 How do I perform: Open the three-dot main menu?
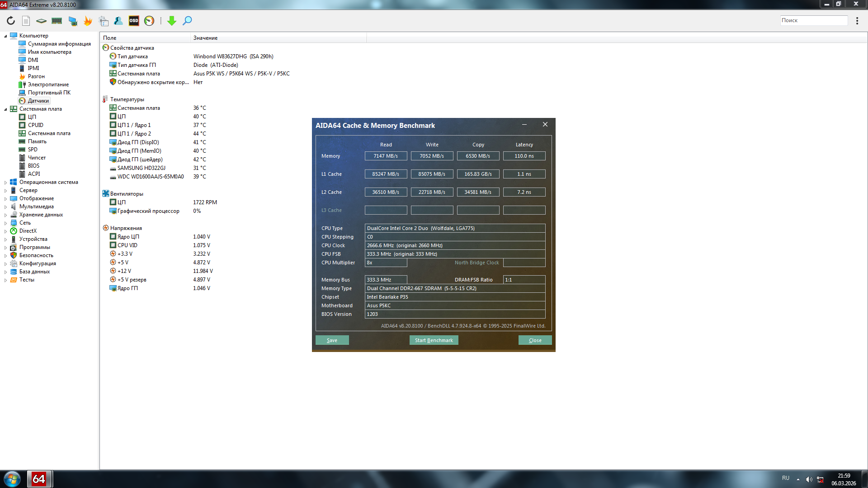(857, 21)
